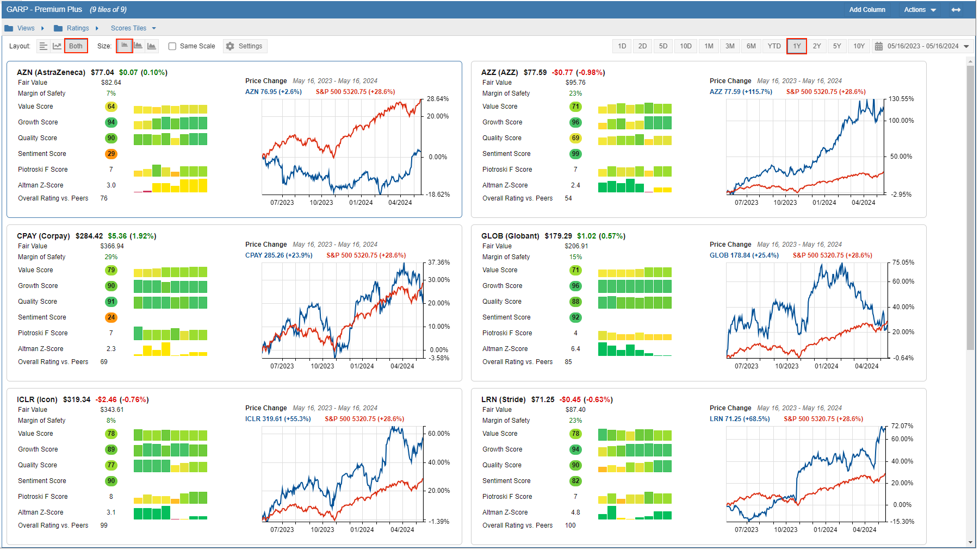980x551 pixels.
Task: Click CPAY orange Sentiment Score badge 24
Action: click(x=111, y=317)
